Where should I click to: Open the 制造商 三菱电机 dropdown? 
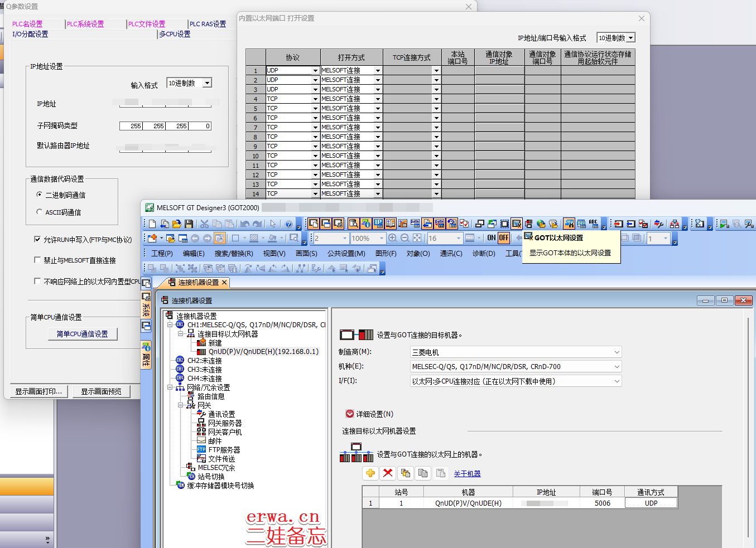coord(516,352)
